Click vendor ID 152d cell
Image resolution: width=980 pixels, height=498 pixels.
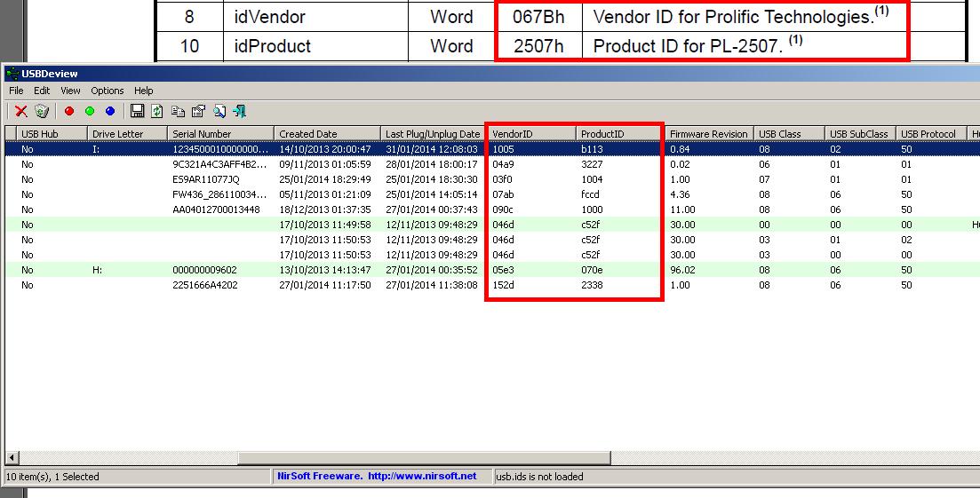503,285
